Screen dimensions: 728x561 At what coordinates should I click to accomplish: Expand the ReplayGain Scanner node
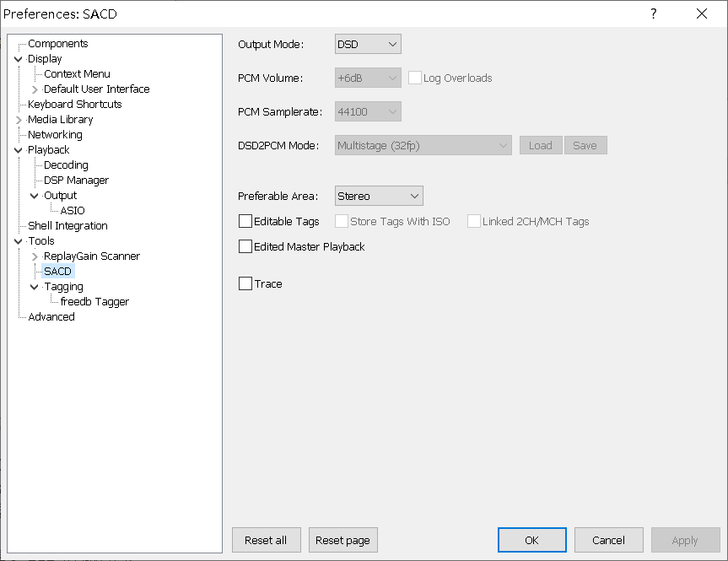[x=35, y=256]
